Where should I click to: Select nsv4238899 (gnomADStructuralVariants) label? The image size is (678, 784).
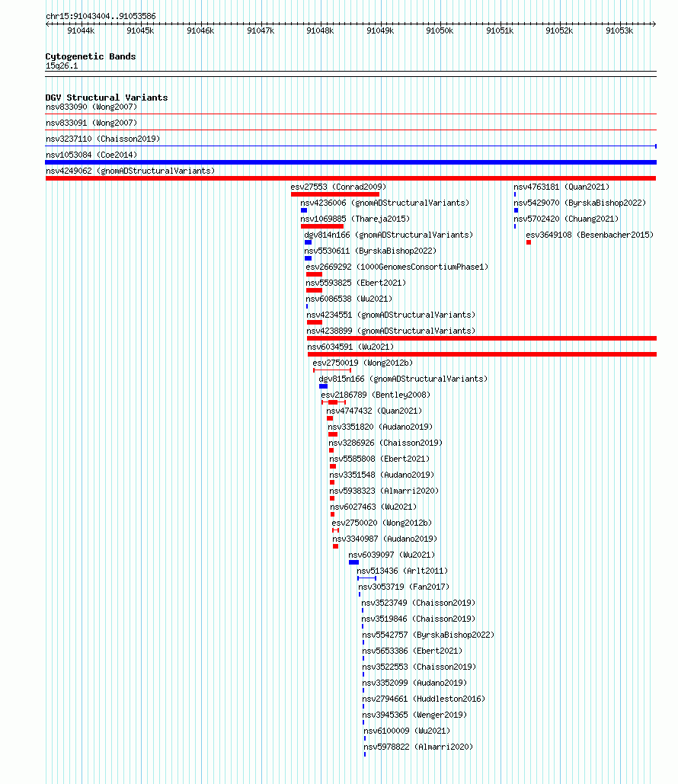point(391,331)
